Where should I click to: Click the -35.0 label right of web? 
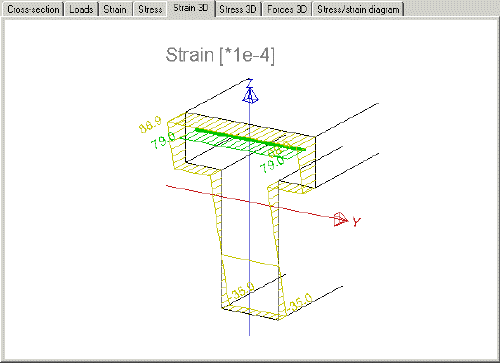click(300, 302)
